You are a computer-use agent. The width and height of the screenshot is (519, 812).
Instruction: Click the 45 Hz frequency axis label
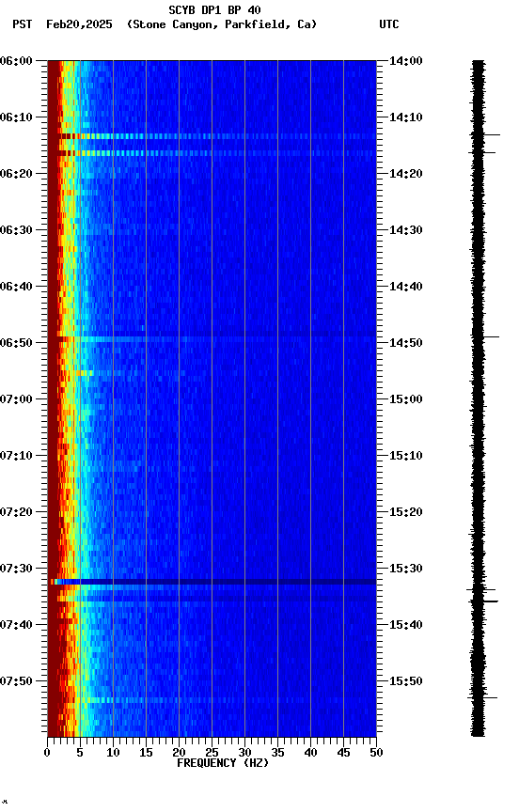coord(343,753)
